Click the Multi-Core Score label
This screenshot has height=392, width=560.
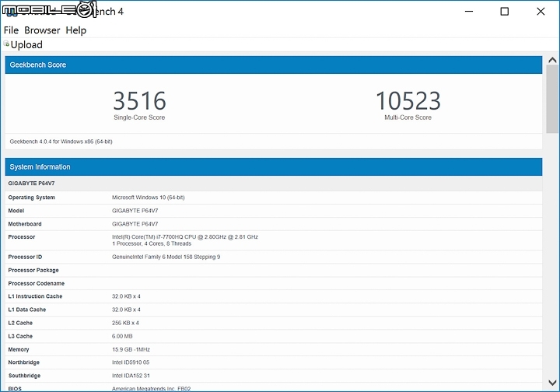(408, 117)
